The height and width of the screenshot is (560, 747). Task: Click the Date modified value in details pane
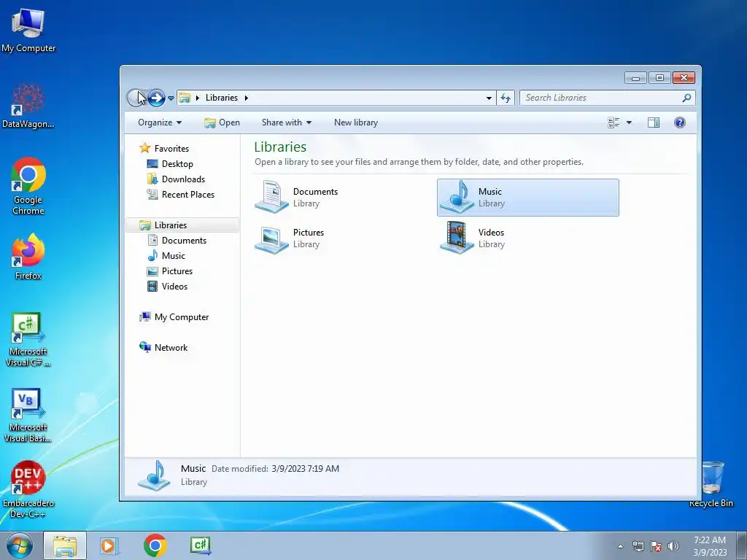306,469
